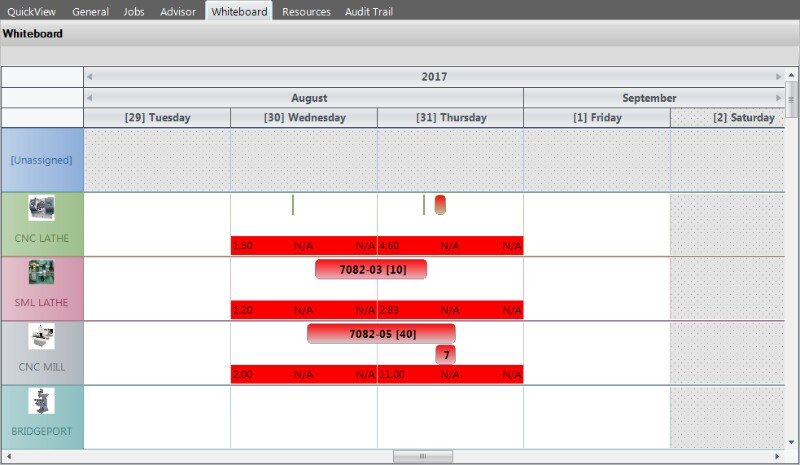Select job bar 7082-05 [40]
This screenshot has height=465, width=800.
click(381, 334)
